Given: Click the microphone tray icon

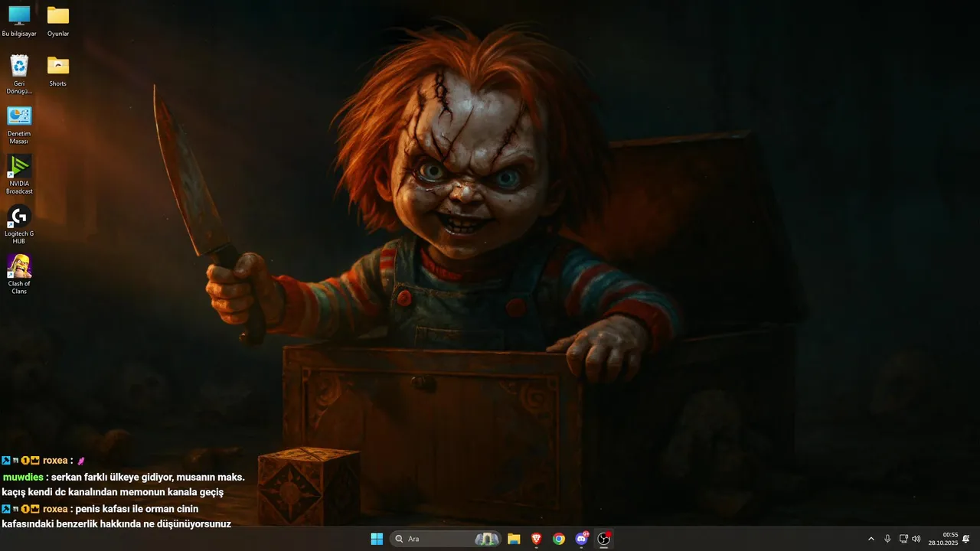Looking at the screenshot, I should click(887, 539).
